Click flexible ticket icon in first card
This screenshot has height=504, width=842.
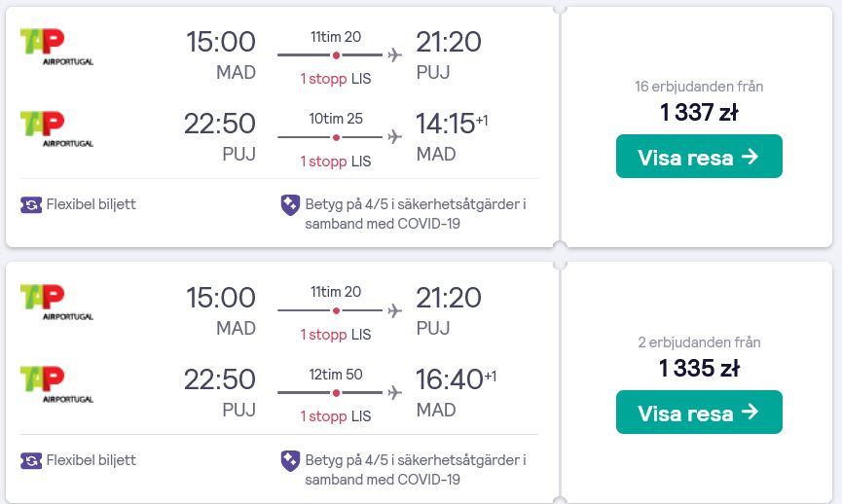31,204
